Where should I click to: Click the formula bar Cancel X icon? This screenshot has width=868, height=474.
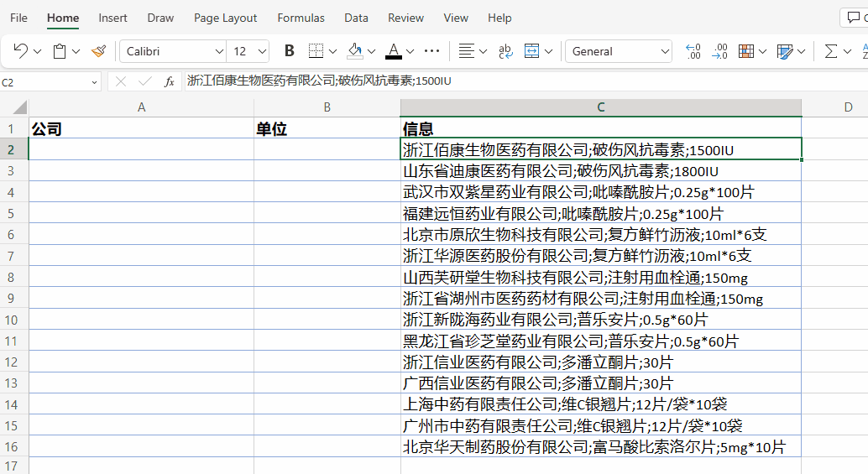[121, 82]
